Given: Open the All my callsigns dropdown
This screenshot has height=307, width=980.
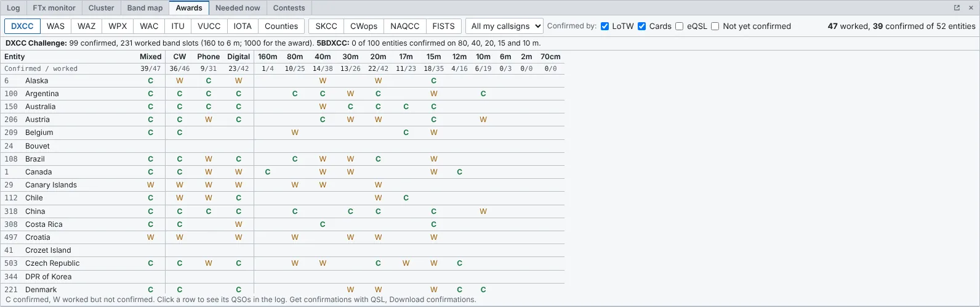Looking at the screenshot, I should point(504,26).
